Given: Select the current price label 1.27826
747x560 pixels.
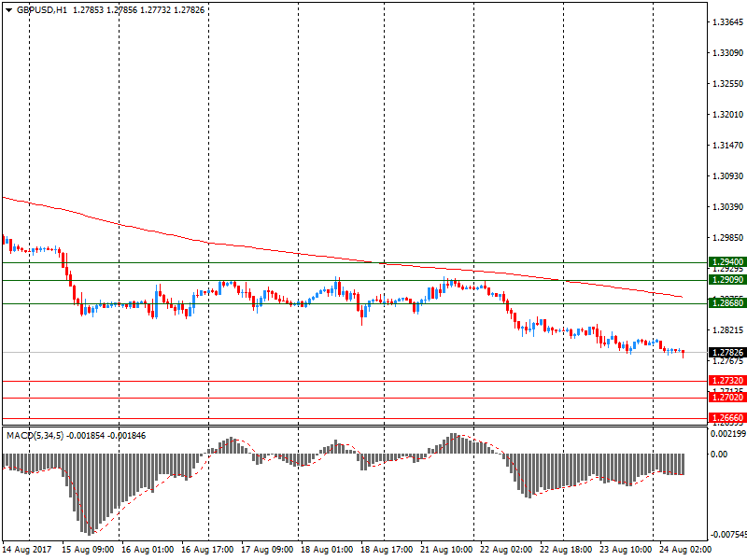Looking at the screenshot, I should click(727, 353).
